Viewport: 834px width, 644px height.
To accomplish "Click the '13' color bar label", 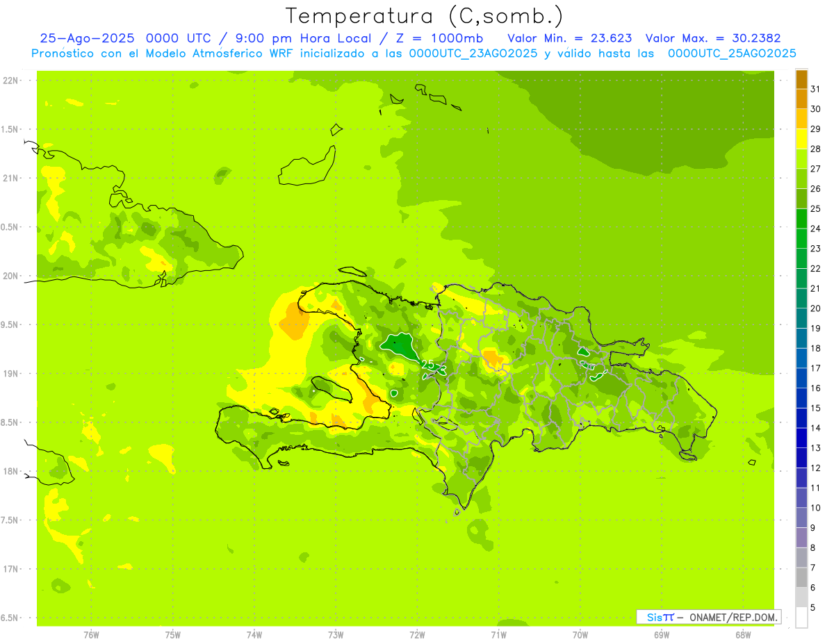I will (x=816, y=448).
